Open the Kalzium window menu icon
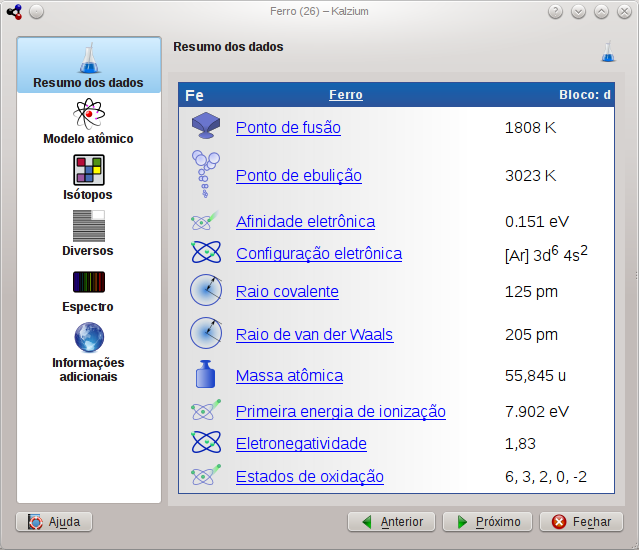Viewport: 639px width, 550px height. pos(13,12)
